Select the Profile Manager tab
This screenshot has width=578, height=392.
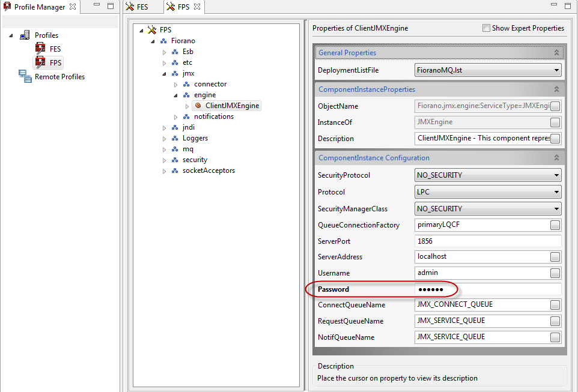click(37, 7)
